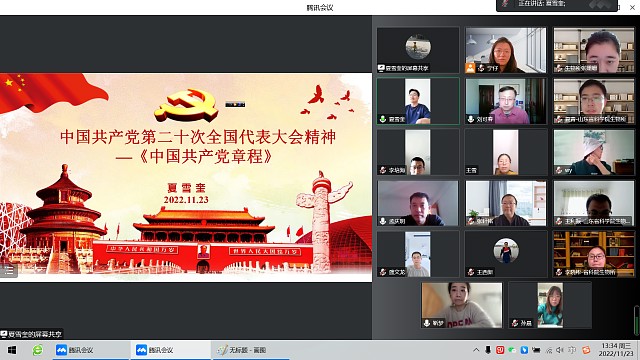Click the 正在讲话 speaker indicator bar
This screenshot has height=360, width=640.
point(556,4)
